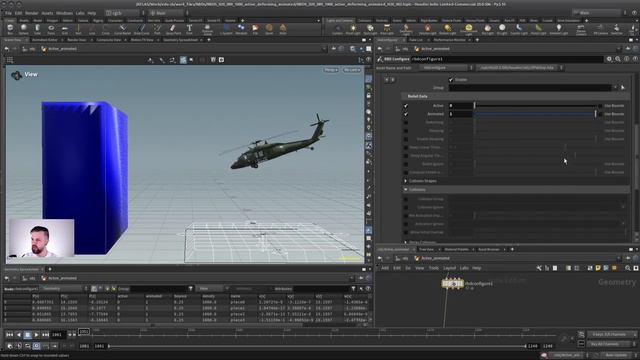Click the Active_animated path in parameter pane
This screenshot has width=640, height=360.
click(435, 49)
